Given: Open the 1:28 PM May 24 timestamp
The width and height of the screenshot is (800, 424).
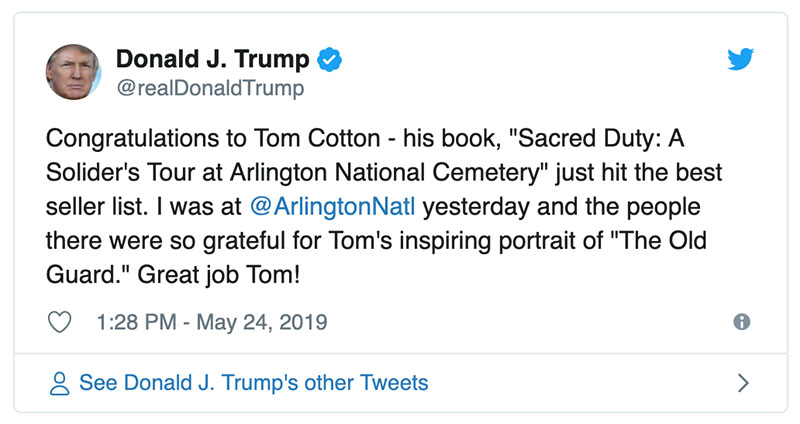Looking at the screenshot, I should (x=212, y=322).
